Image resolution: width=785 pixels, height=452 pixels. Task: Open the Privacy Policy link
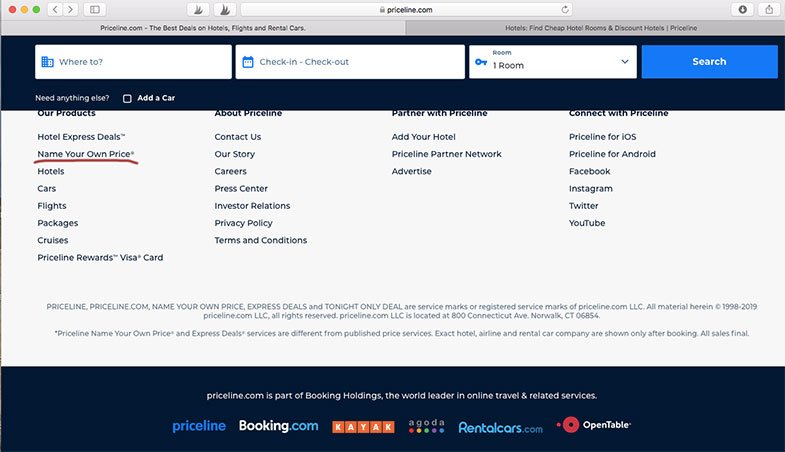pos(243,223)
